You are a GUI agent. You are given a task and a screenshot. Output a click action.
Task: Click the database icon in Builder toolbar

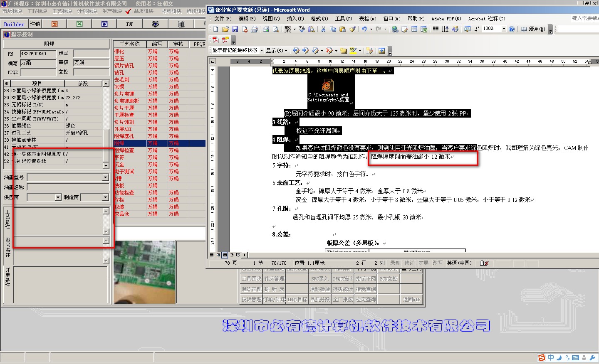pyautogui.click(x=181, y=24)
